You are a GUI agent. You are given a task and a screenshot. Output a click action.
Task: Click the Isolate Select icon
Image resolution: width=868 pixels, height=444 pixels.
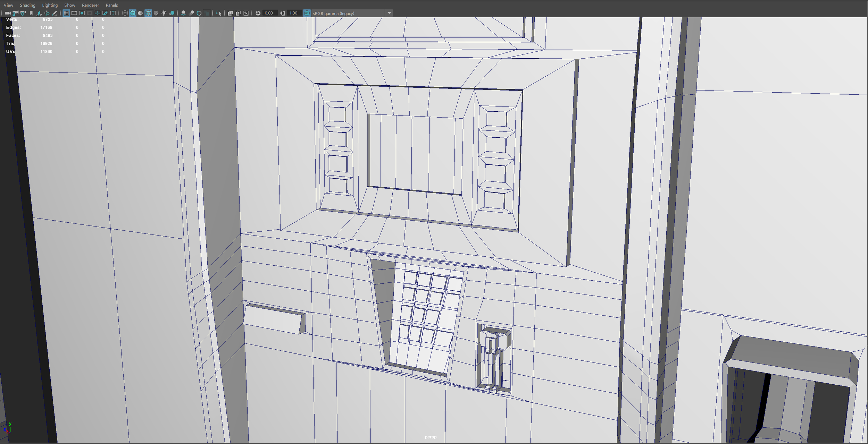coord(218,13)
